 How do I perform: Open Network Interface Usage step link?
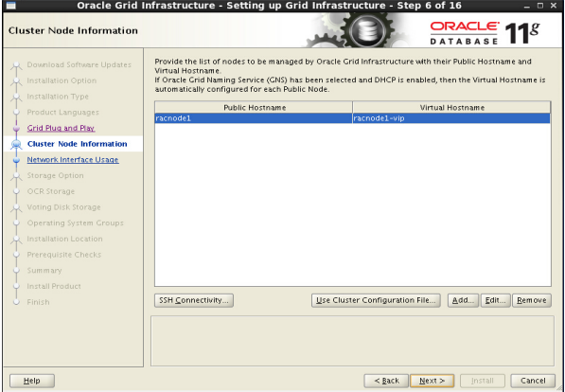click(x=73, y=160)
